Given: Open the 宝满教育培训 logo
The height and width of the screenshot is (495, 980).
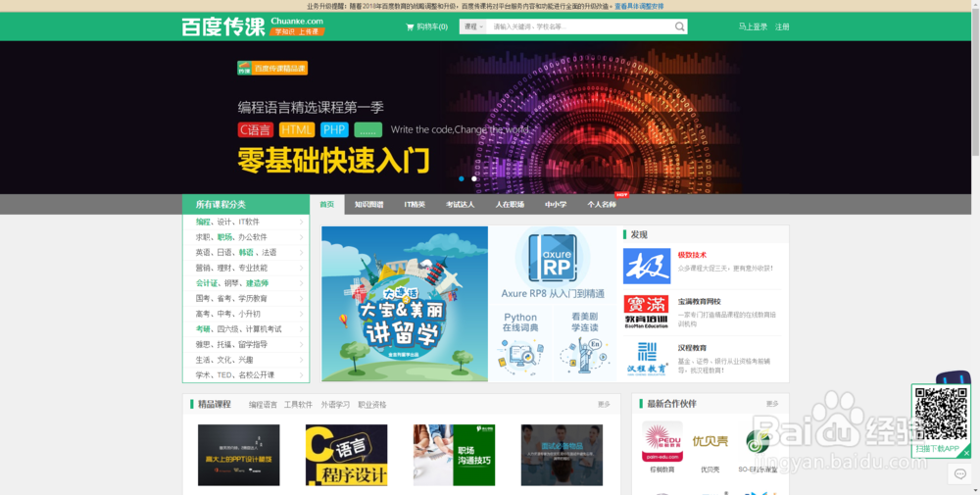Looking at the screenshot, I should (x=646, y=312).
